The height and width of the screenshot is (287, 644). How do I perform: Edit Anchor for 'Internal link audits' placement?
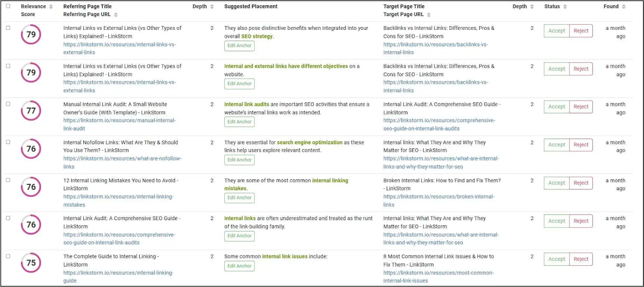pyautogui.click(x=239, y=122)
